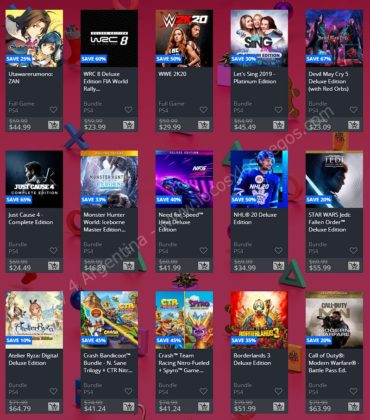370x420 pixels.
Task: Open the WWE 2K20 title link
Action: [172, 74]
